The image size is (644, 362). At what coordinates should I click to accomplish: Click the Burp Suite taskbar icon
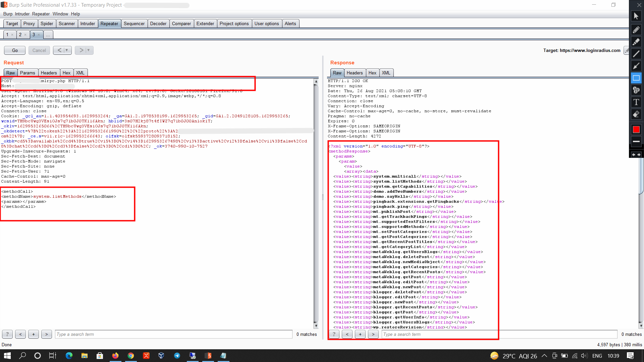click(208, 356)
